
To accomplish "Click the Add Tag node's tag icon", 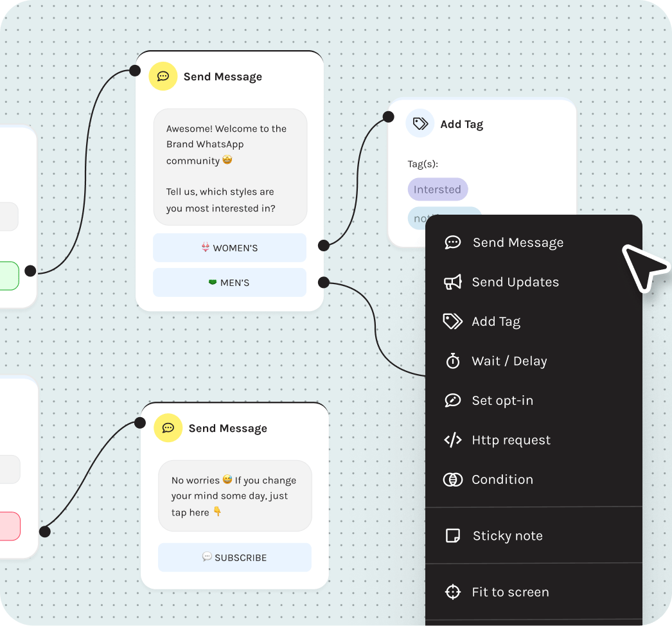I will point(420,124).
